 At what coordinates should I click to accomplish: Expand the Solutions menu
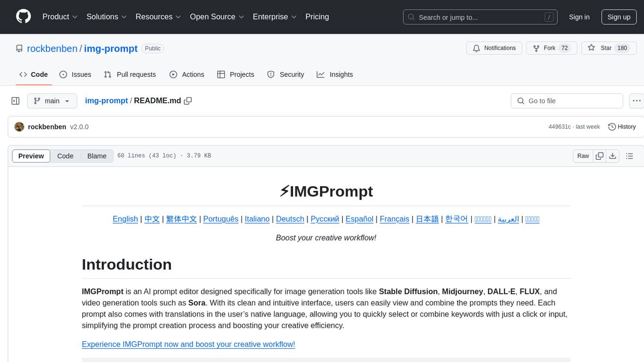pos(107,17)
